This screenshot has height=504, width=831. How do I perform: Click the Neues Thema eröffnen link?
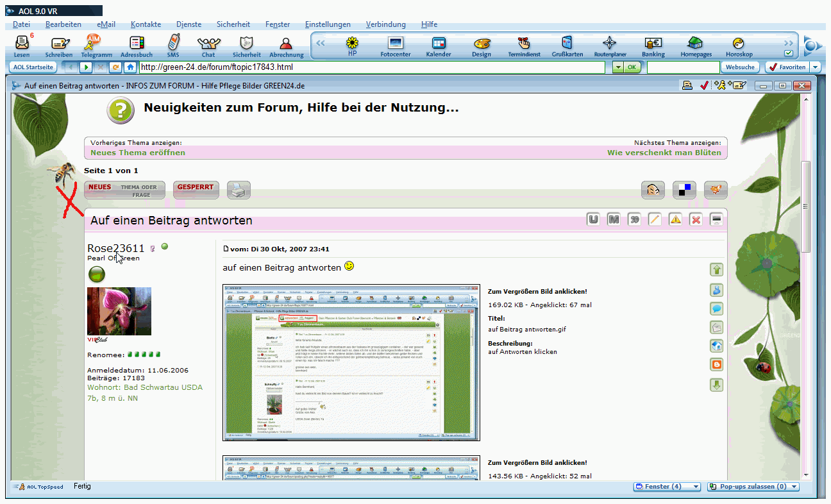coord(138,153)
